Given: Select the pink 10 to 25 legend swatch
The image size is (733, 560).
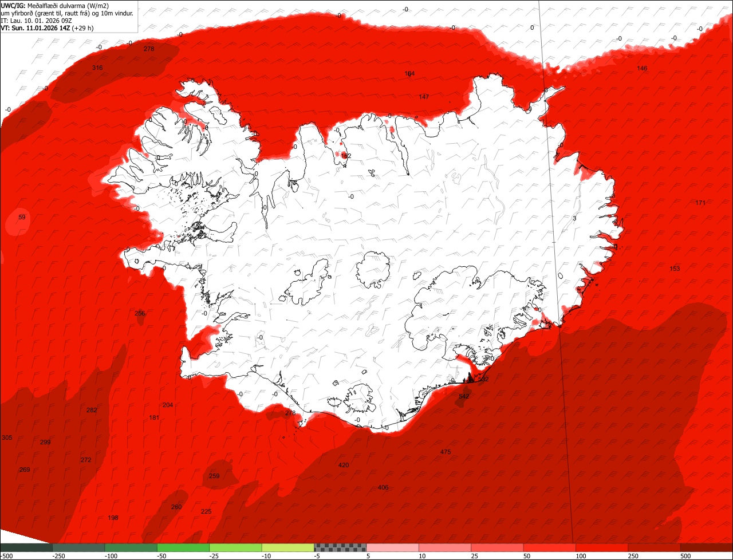Looking at the screenshot, I should 445,547.
